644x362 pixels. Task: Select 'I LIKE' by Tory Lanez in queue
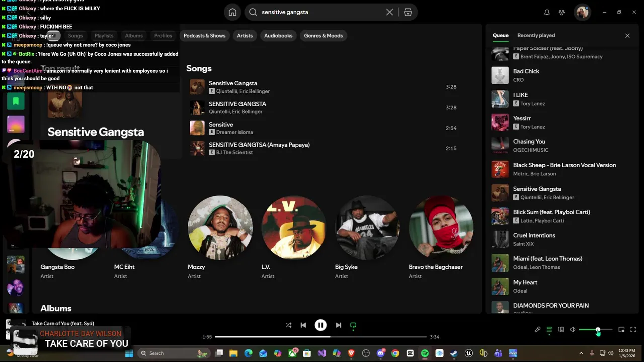[x=561, y=99]
